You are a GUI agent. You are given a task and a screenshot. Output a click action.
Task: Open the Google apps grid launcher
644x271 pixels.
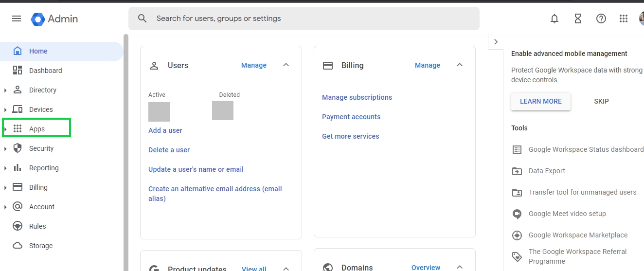(x=624, y=18)
